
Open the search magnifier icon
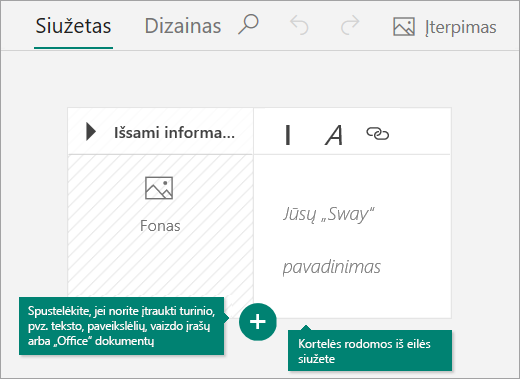249,24
